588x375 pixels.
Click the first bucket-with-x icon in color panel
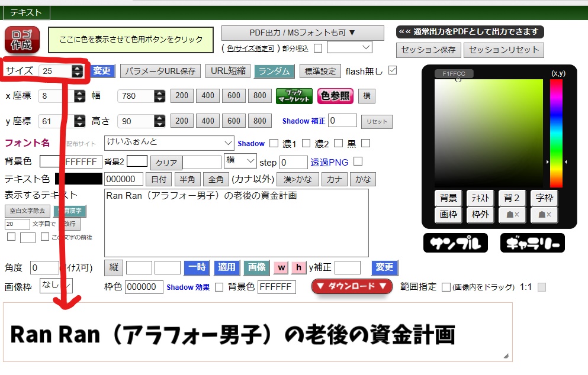(x=512, y=215)
